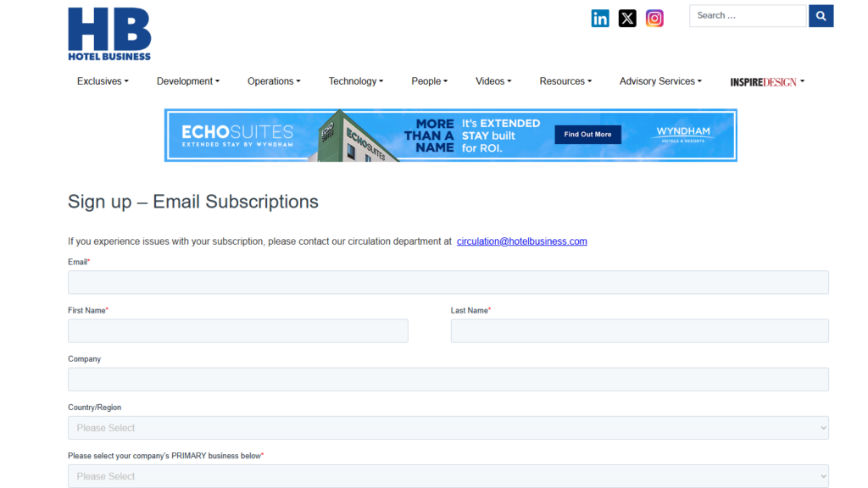Expand the Development menu
The width and height of the screenshot is (868, 488).
tap(188, 81)
